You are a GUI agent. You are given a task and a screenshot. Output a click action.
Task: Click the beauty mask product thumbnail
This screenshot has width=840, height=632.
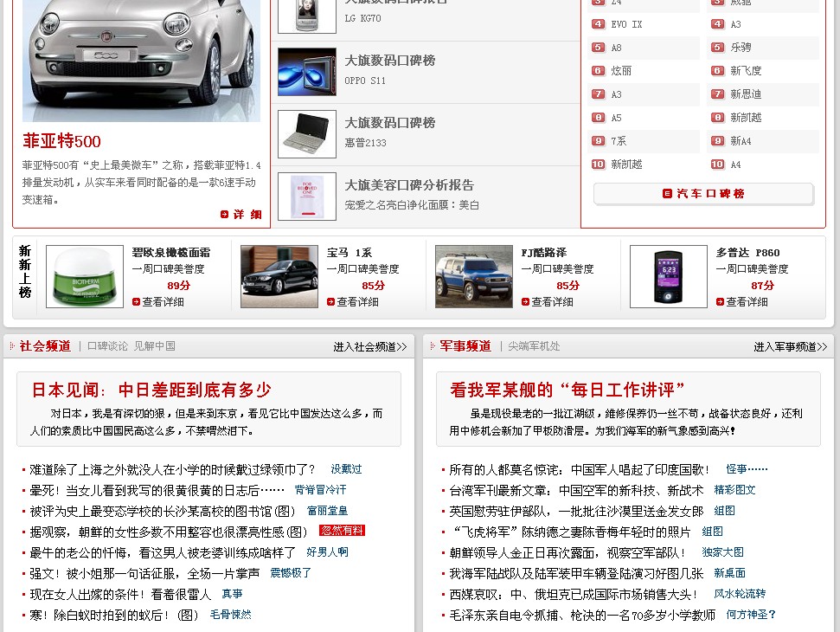pos(307,197)
